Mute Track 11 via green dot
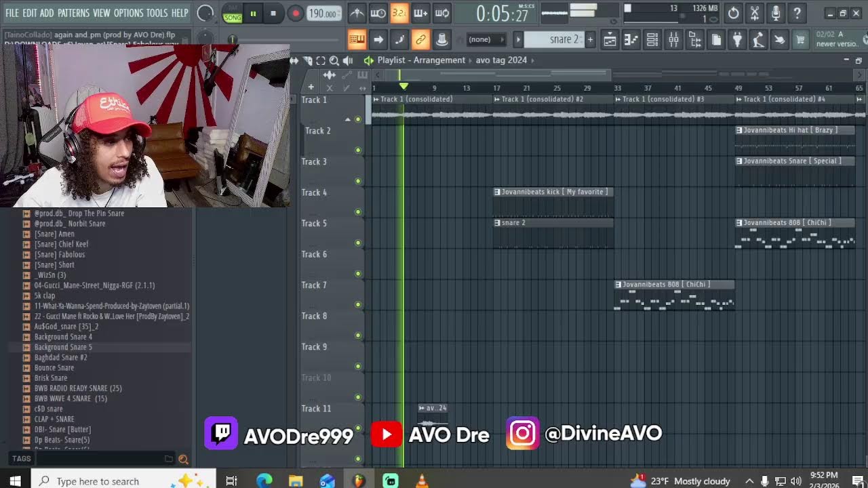This screenshot has width=868, height=488. click(x=358, y=428)
